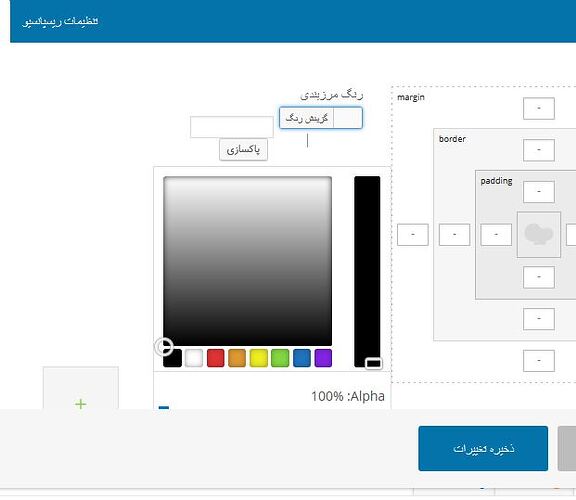This screenshot has height=500, width=576.
Task: Select the yellow color swatch
Action: (259, 358)
